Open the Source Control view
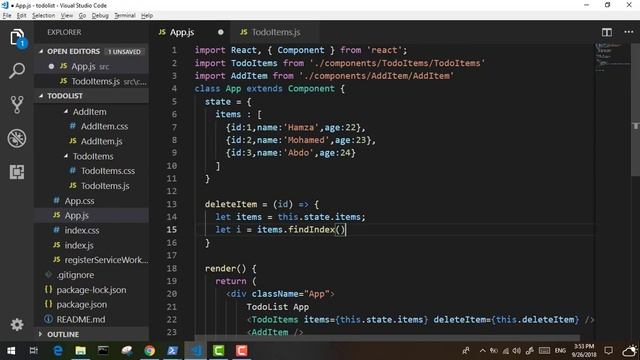This screenshot has width=640, height=360. tap(17, 104)
